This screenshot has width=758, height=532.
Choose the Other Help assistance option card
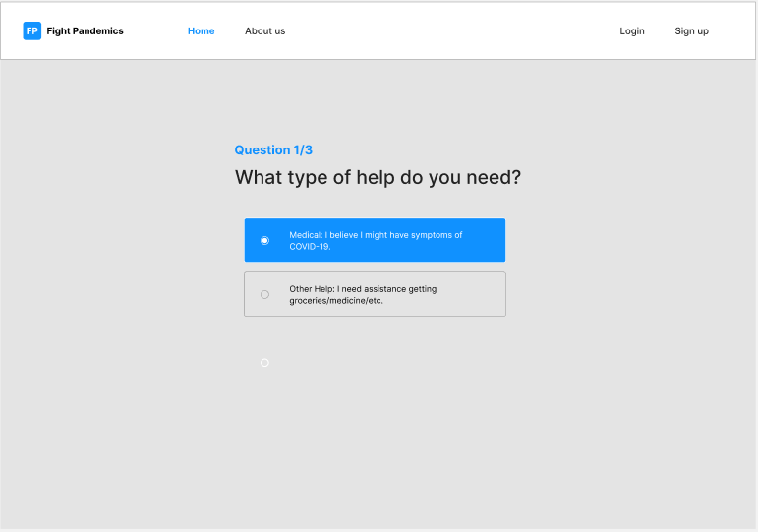(376, 294)
